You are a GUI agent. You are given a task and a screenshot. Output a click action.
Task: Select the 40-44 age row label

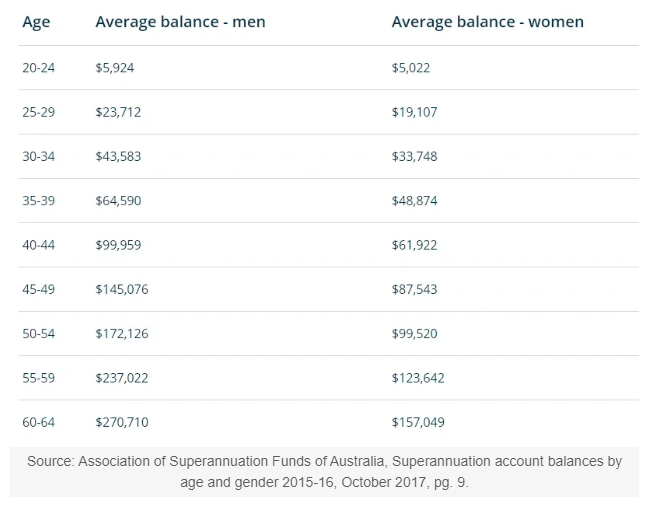coord(38,245)
